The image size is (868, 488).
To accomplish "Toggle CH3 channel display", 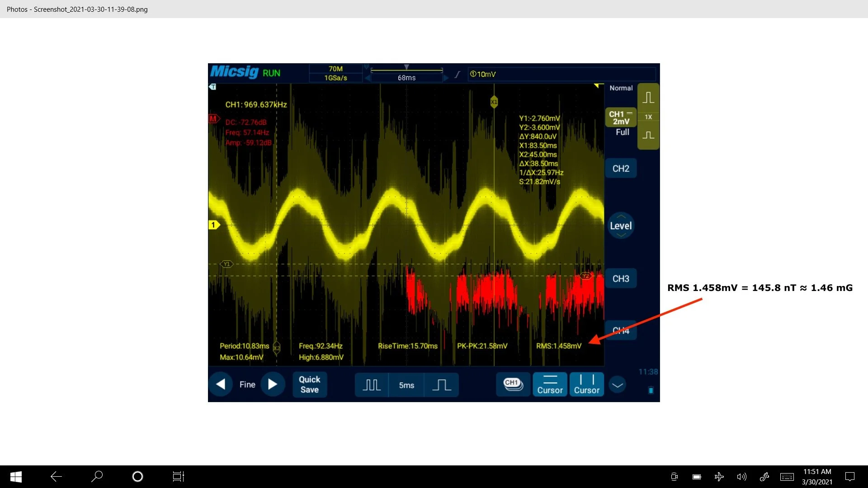I will tap(621, 278).
